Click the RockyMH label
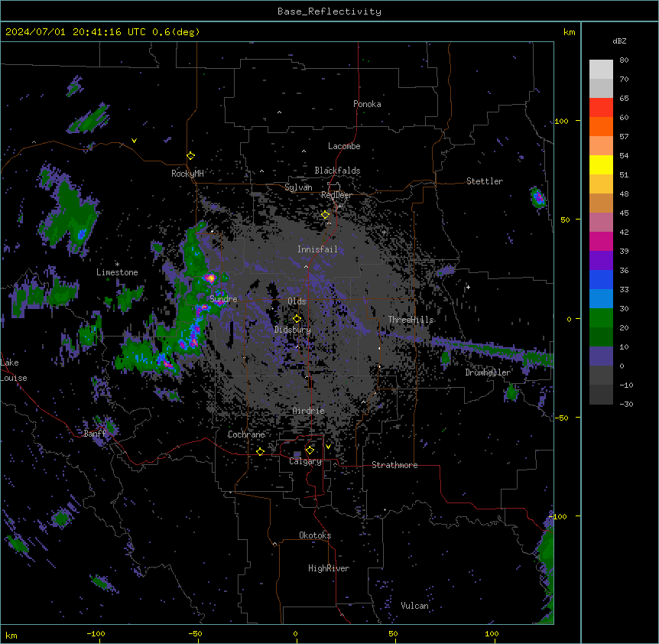The height and width of the screenshot is (644, 659). [187, 173]
